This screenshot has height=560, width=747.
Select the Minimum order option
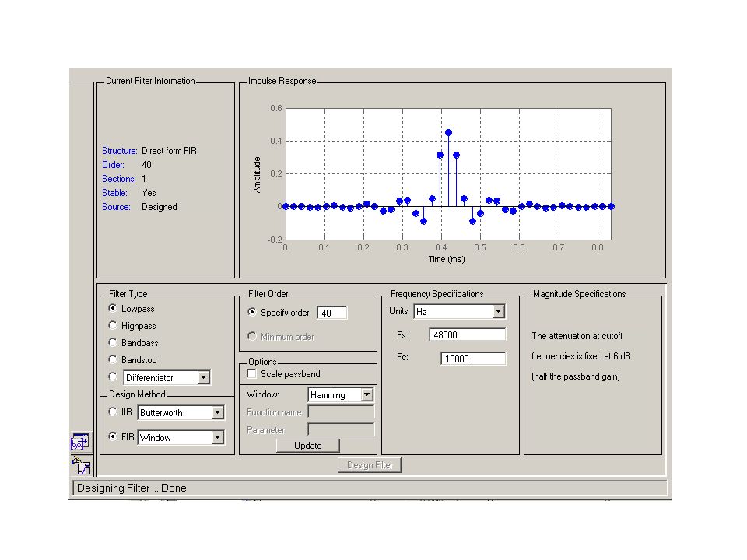[252, 336]
